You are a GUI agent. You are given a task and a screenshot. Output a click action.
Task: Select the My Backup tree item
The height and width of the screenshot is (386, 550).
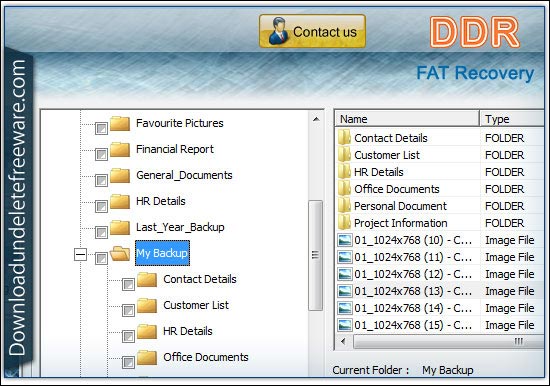click(162, 253)
